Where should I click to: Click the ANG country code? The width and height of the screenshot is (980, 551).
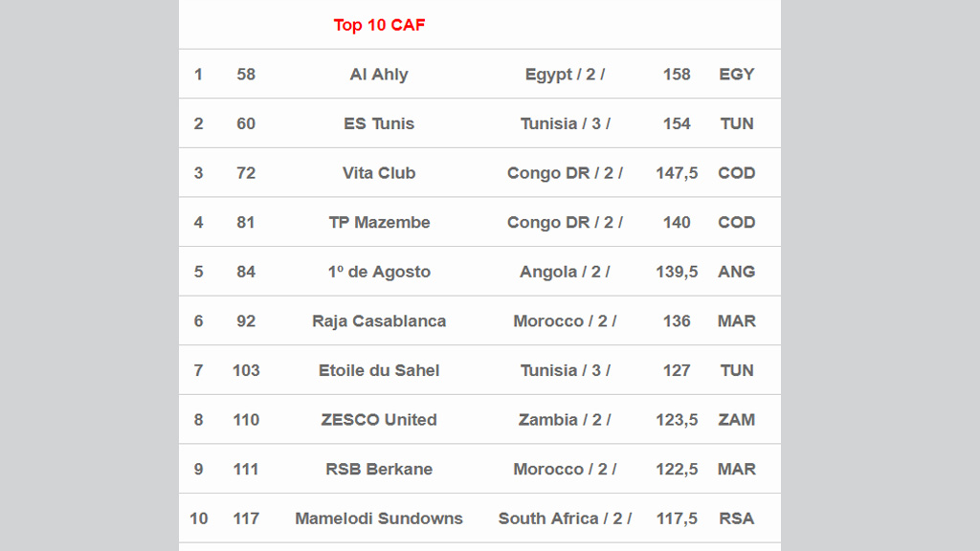click(x=737, y=272)
